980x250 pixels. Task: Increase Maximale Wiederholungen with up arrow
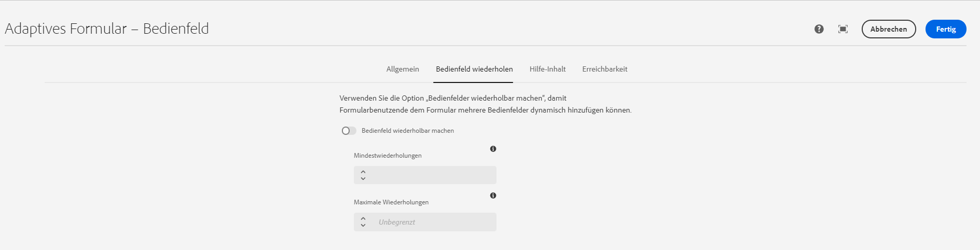363,218
